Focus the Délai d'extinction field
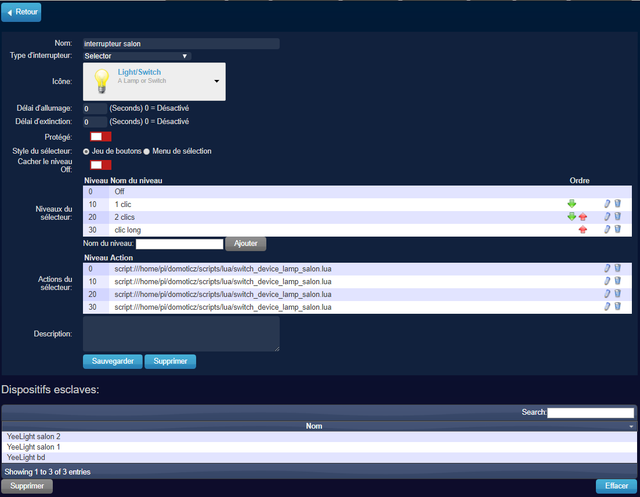Screen dimensions: 640x497 (x=95, y=122)
